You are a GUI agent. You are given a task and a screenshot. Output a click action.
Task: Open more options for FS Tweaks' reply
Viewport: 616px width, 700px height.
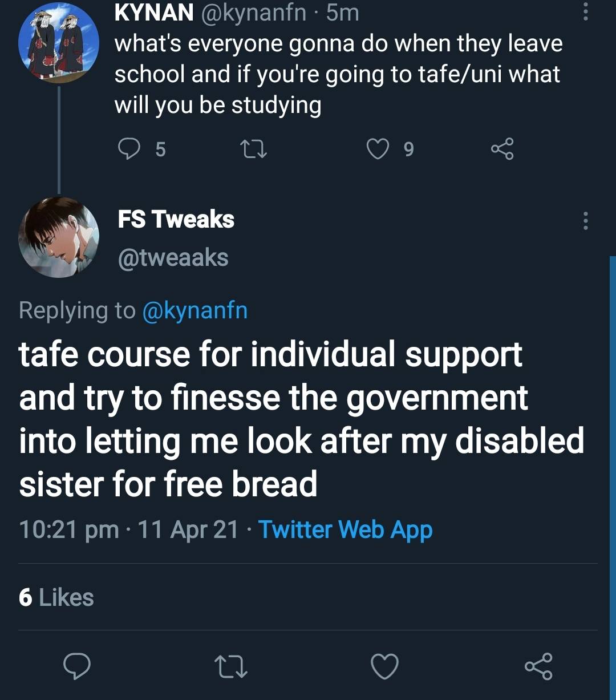[585, 221]
